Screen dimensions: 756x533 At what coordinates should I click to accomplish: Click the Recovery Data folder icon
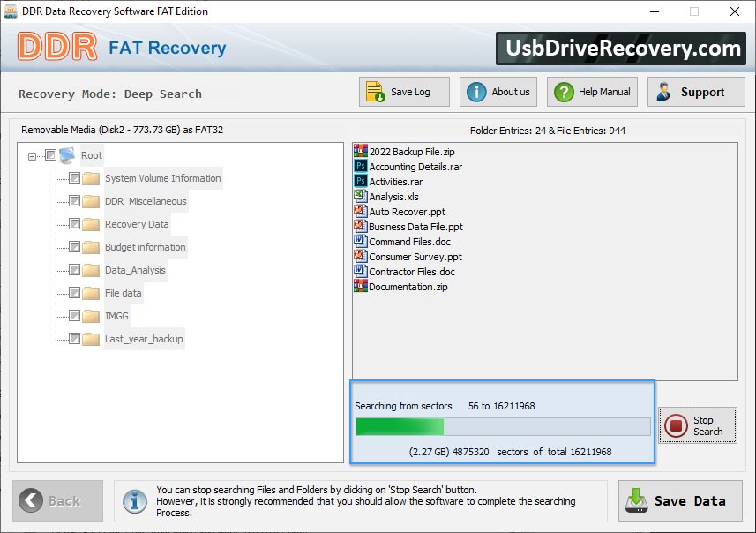91,224
